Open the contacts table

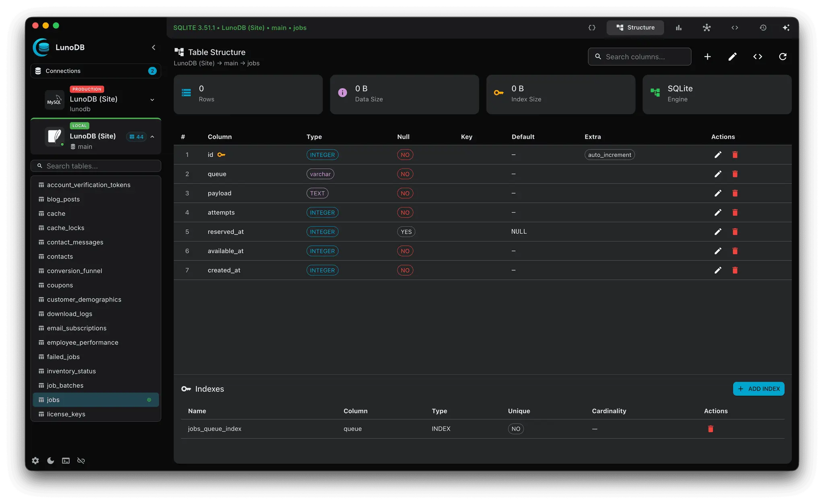96,257
